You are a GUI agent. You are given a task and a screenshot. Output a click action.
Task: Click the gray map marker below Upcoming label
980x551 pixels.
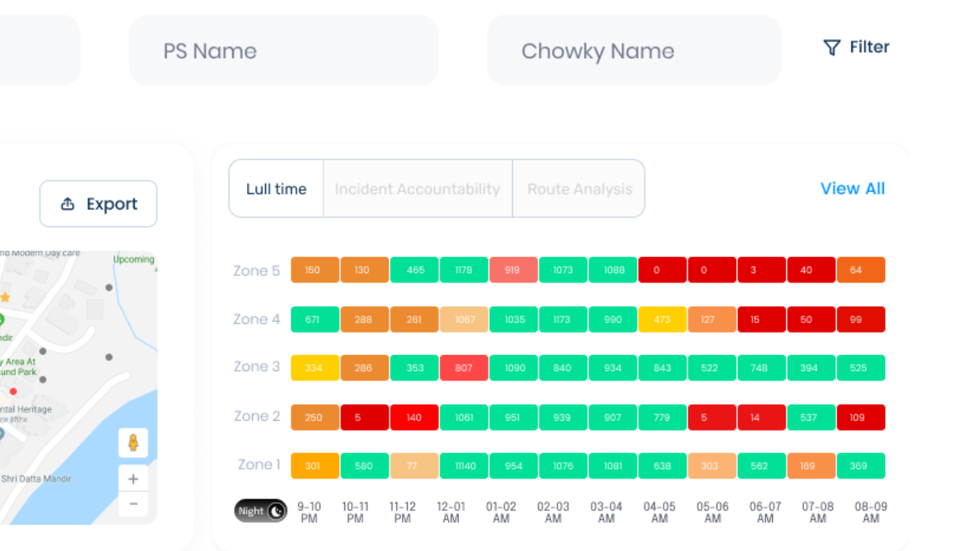pyautogui.click(x=109, y=287)
